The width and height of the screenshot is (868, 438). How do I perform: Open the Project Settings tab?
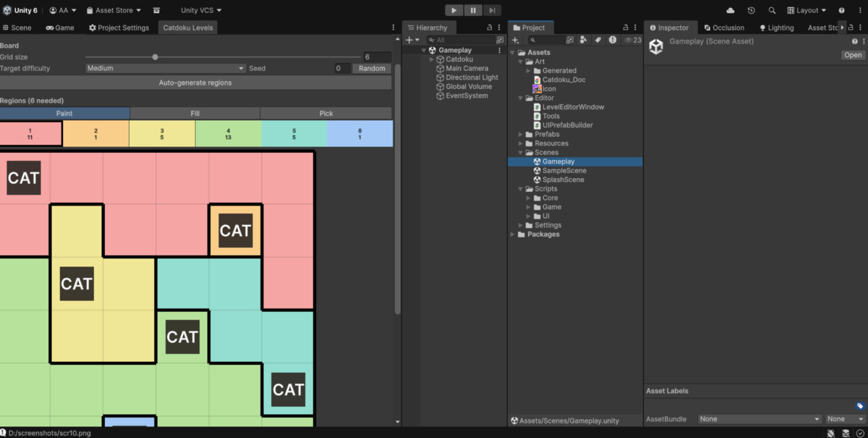coord(119,28)
